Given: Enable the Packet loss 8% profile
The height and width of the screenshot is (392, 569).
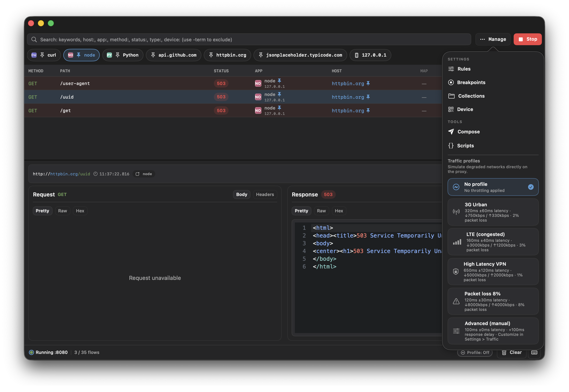Looking at the screenshot, I should (x=493, y=301).
